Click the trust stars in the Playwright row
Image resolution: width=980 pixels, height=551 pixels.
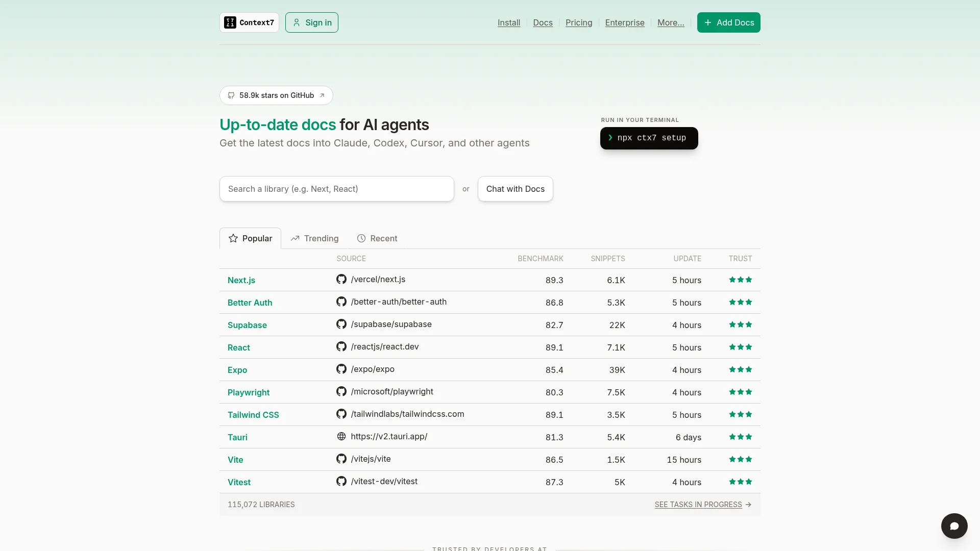tap(741, 392)
